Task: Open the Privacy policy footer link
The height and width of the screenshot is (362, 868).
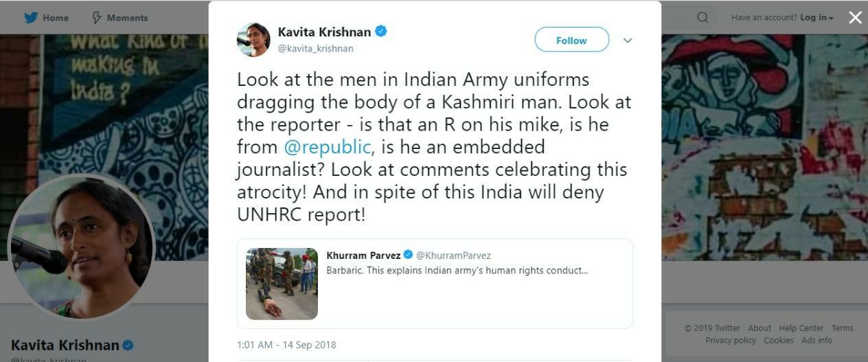Action: (731, 340)
